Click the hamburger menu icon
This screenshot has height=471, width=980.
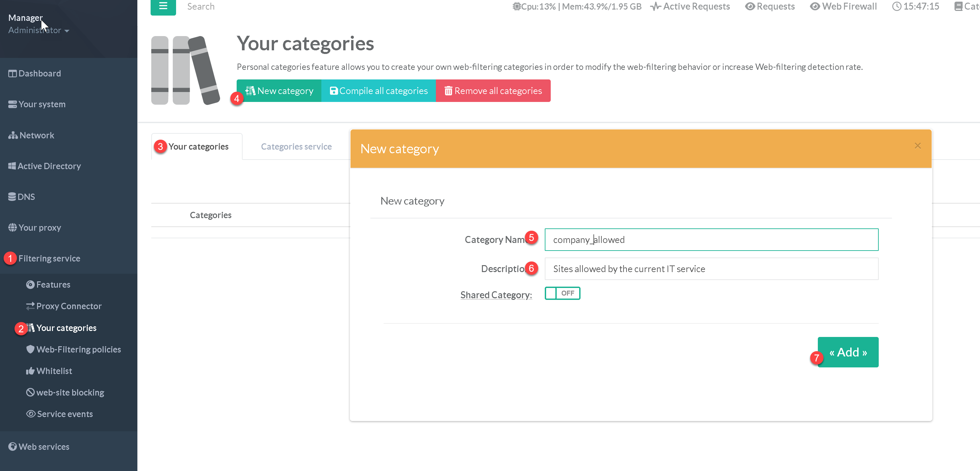click(x=163, y=6)
